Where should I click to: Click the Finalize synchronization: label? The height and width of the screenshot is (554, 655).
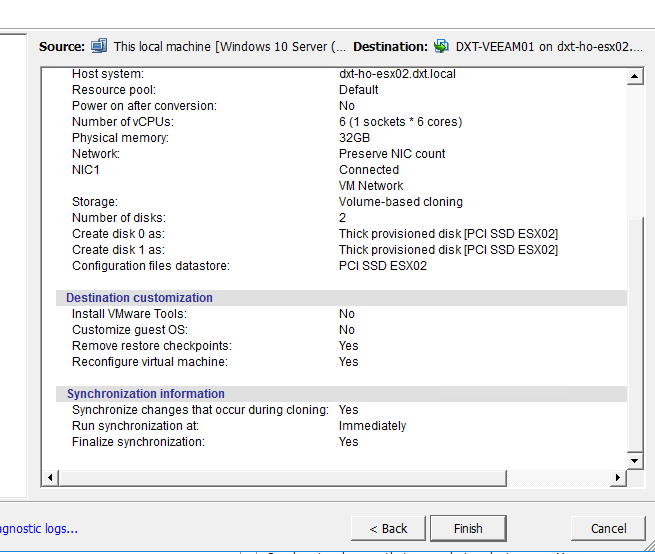pyautogui.click(x=138, y=442)
